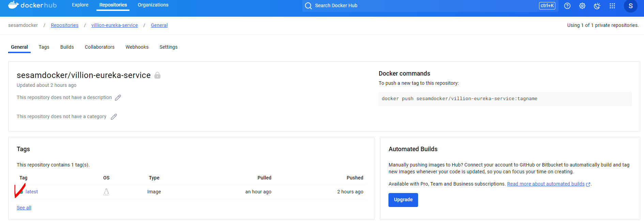Open the Organizations menu item
The width and height of the screenshot is (644, 223).
click(x=153, y=5)
